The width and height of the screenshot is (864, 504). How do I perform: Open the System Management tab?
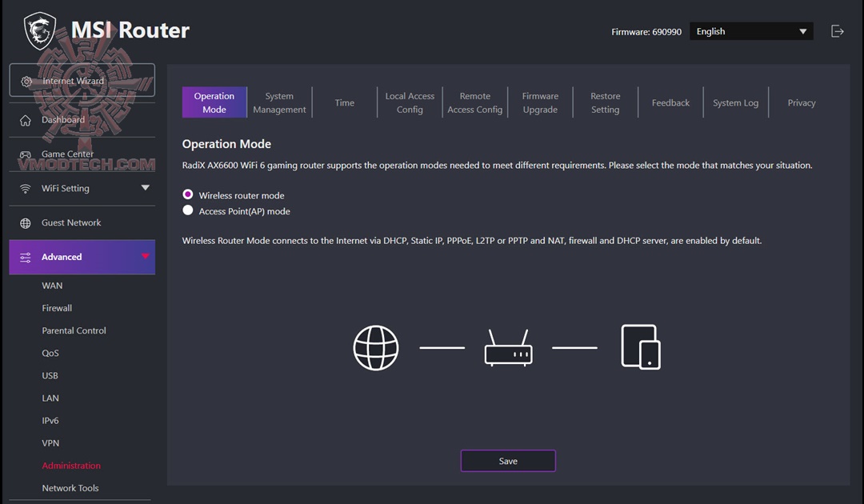click(x=279, y=102)
